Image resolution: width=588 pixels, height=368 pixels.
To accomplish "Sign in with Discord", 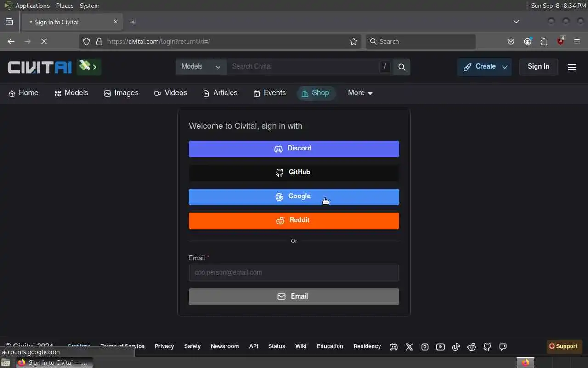I will click(x=294, y=149).
